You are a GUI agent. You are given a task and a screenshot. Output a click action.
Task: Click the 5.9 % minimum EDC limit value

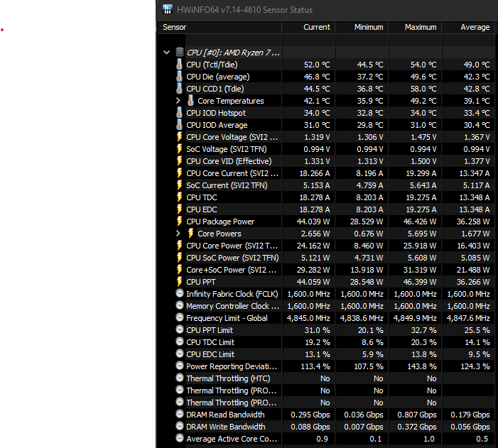click(372, 354)
